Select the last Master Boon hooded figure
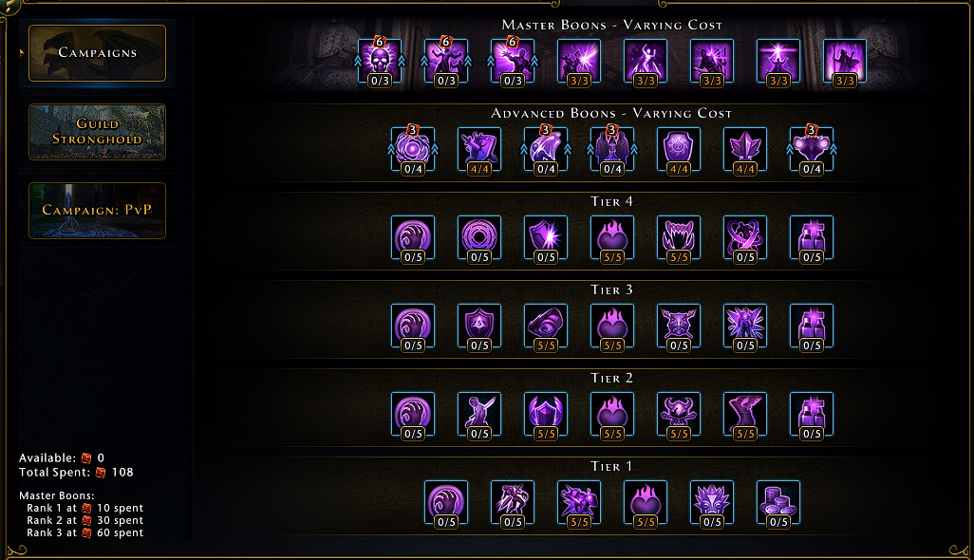 pyautogui.click(x=844, y=61)
